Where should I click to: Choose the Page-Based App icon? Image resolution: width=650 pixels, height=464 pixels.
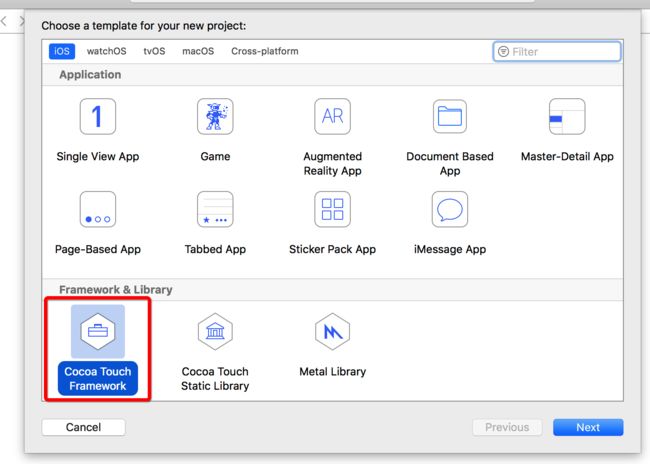98,209
